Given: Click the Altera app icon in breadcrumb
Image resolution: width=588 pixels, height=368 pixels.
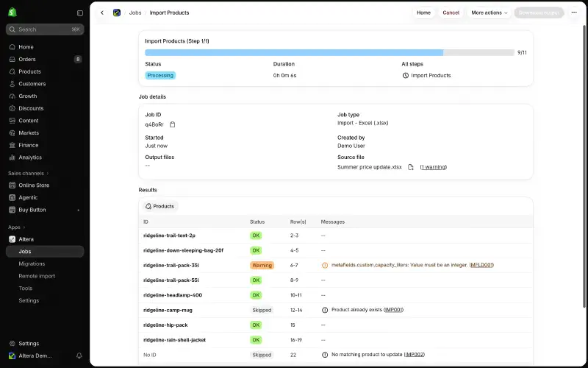Looking at the screenshot, I should point(117,13).
